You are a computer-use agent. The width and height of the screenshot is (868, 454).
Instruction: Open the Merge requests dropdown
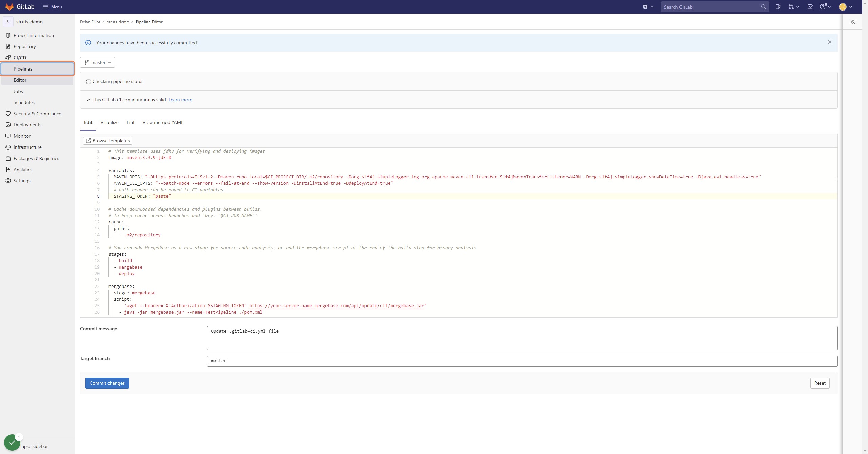pyautogui.click(x=794, y=7)
